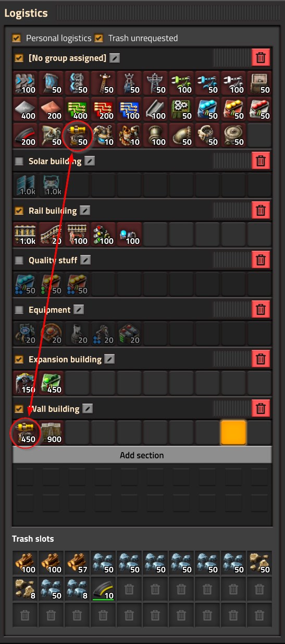285x644 pixels.
Task: Select the stone wall request showing 900
Action: [51, 431]
